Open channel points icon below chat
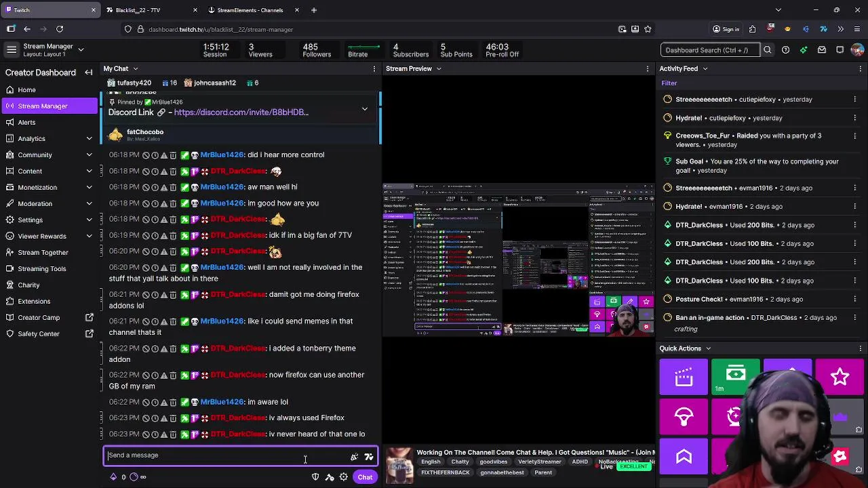This screenshot has height=488, width=868. [x=134, y=477]
